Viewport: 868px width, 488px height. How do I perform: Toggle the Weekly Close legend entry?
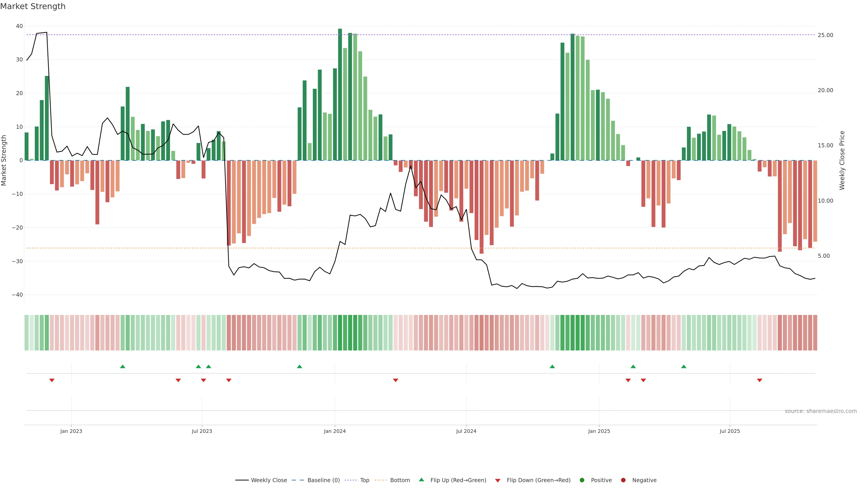pyautogui.click(x=269, y=480)
